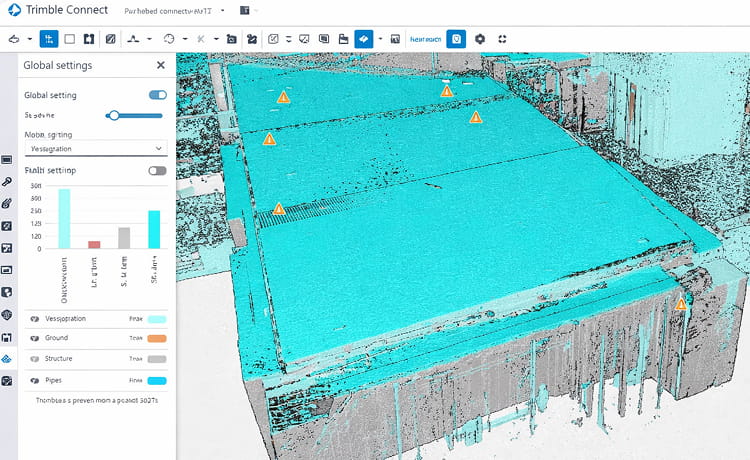Click the "Structure" legend label

(x=58, y=358)
